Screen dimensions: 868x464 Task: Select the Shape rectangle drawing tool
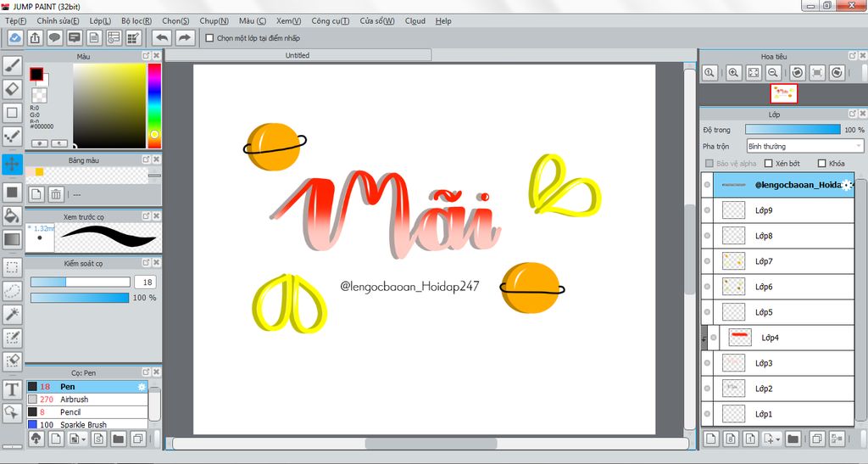(12, 113)
